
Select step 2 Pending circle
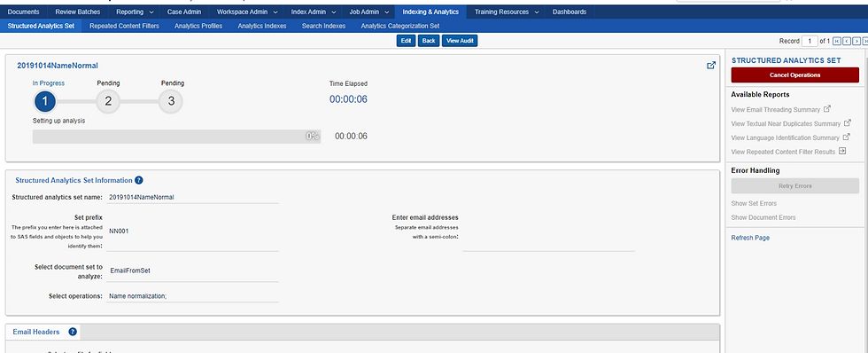[108, 101]
